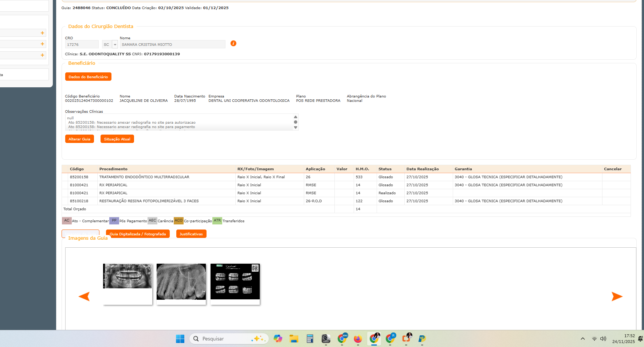Open the panoramic x-ray thumbnail
Image resolution: width=644 pixels, height=347 pixels.
coord(127,276)
